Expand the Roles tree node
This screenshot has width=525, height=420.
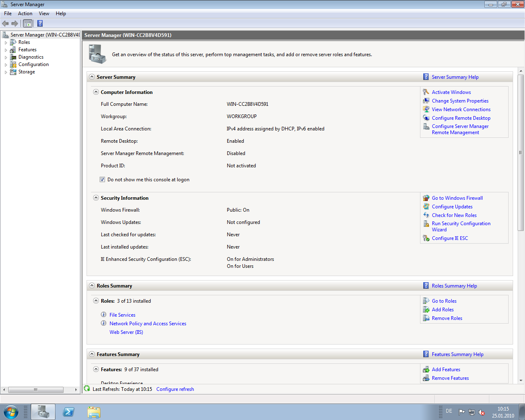tap(6, 43)
